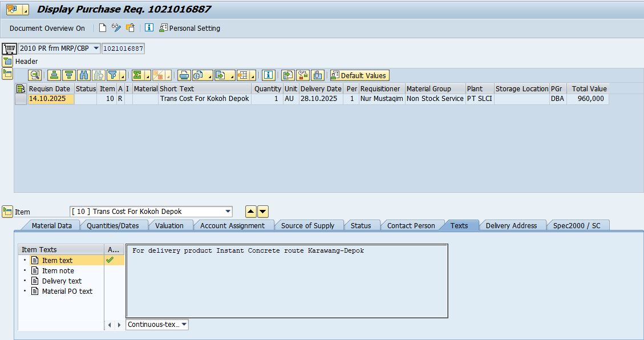
Task: Click the Default Values button
Action: pyautogui.click(x=359, y=75)
